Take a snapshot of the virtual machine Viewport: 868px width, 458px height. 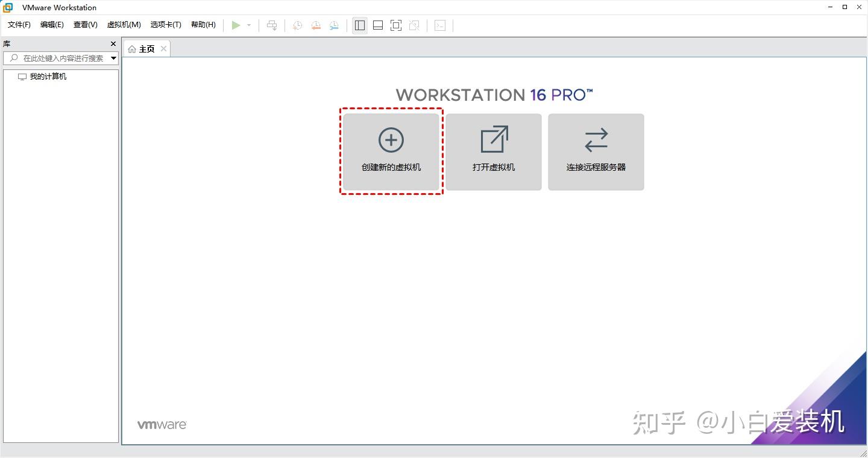coord(297,25)
